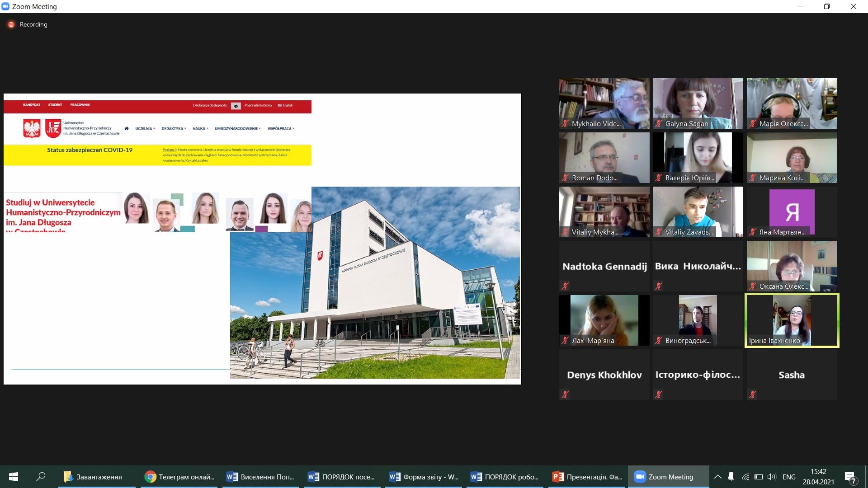Select Ірина Івахненко highlighted video thumbnail

(792, 320)
